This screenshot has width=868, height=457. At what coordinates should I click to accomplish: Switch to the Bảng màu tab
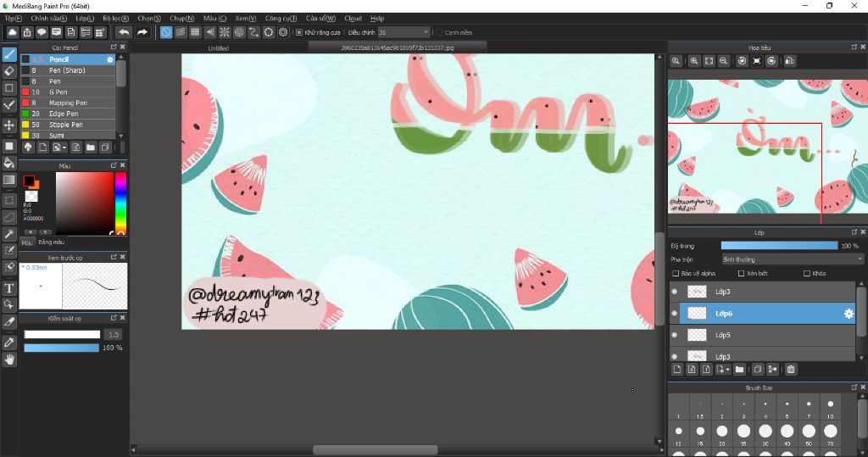tap(52, 242)
